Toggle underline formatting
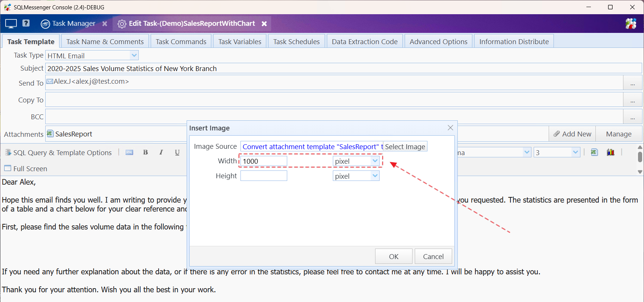The width and height of the screenshot is (644, 302). tap(177, 152)
